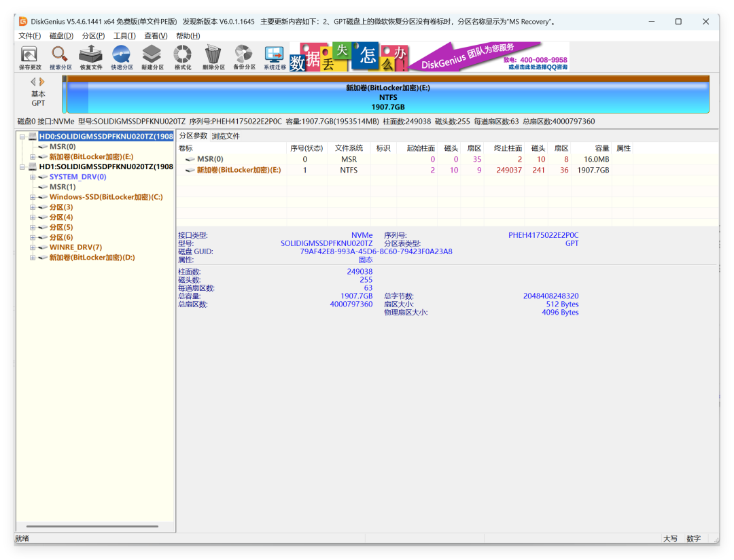This screenshot has width=734, height=560.
Task: Open Backup Partition (备份分区) tool
Action: (245, 58)
